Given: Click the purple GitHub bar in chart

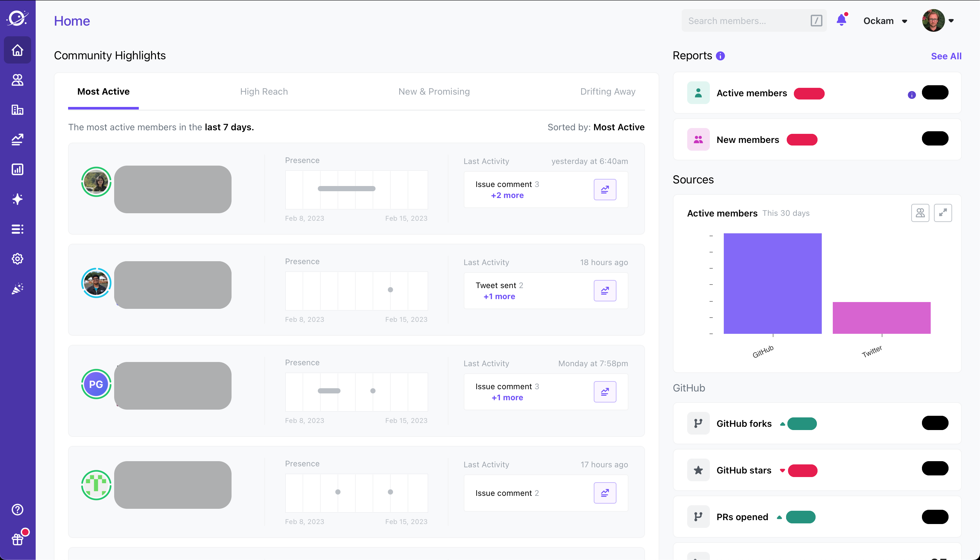Looking at the screenshot, I should point(772,284).
